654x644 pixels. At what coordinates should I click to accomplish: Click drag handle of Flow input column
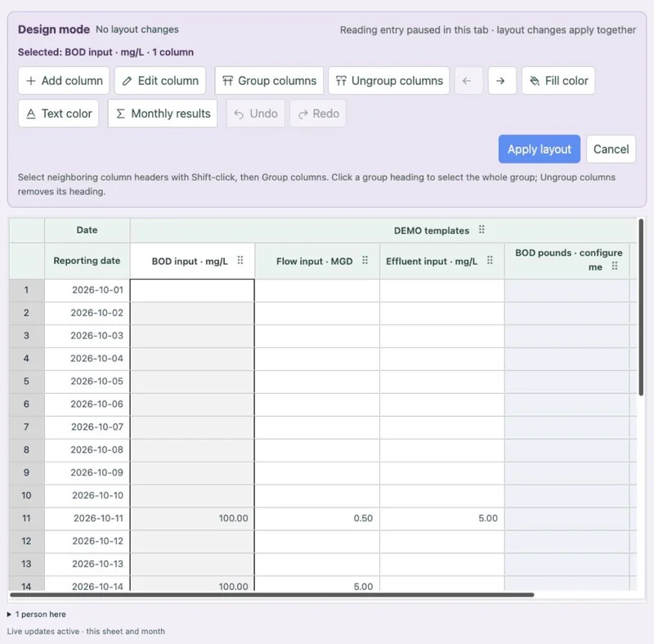click(x=365, y=261)
